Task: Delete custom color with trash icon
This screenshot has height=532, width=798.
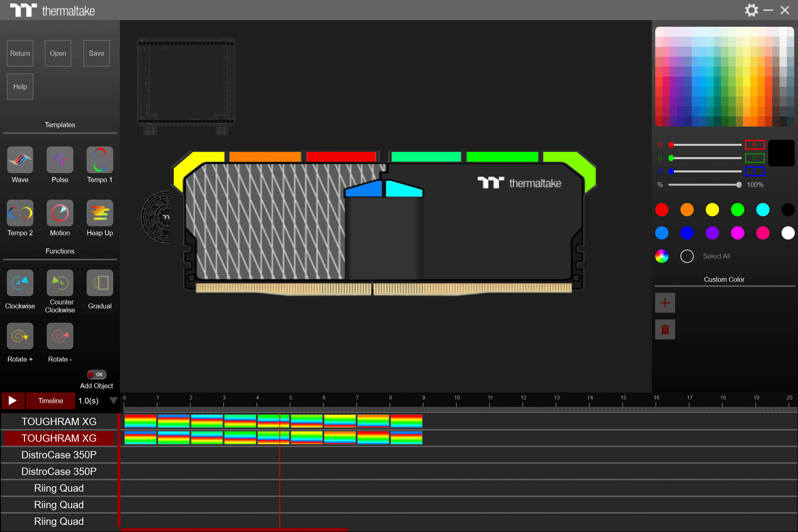Action: (x=665, y=330)
